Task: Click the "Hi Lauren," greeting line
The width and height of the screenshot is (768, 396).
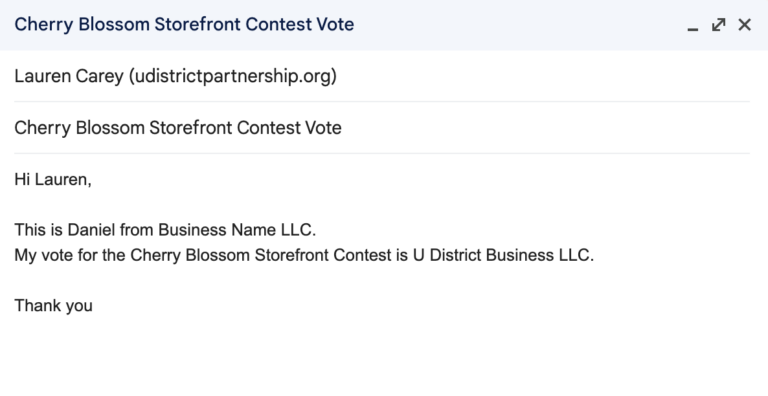Action: click(53, 179)
